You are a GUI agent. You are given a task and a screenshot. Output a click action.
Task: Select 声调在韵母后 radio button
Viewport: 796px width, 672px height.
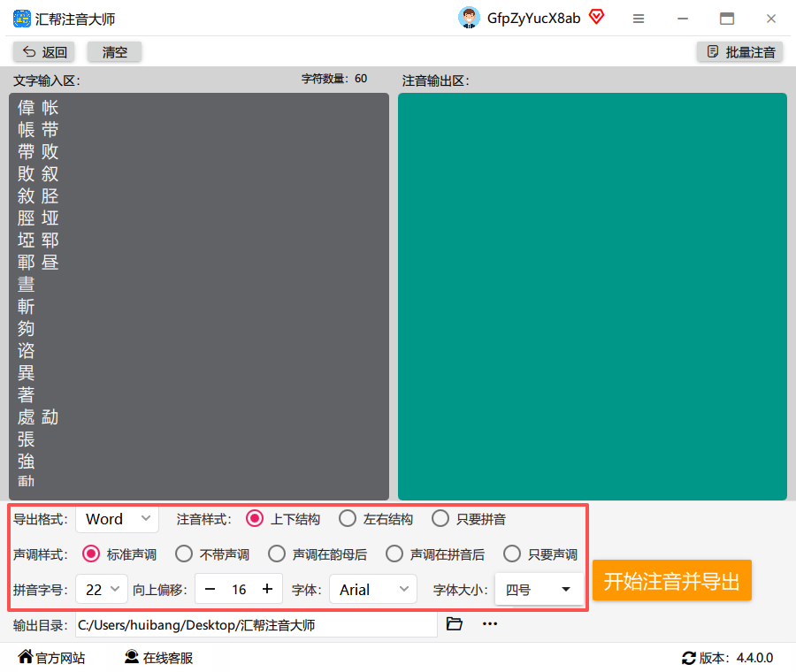[277, 554]
